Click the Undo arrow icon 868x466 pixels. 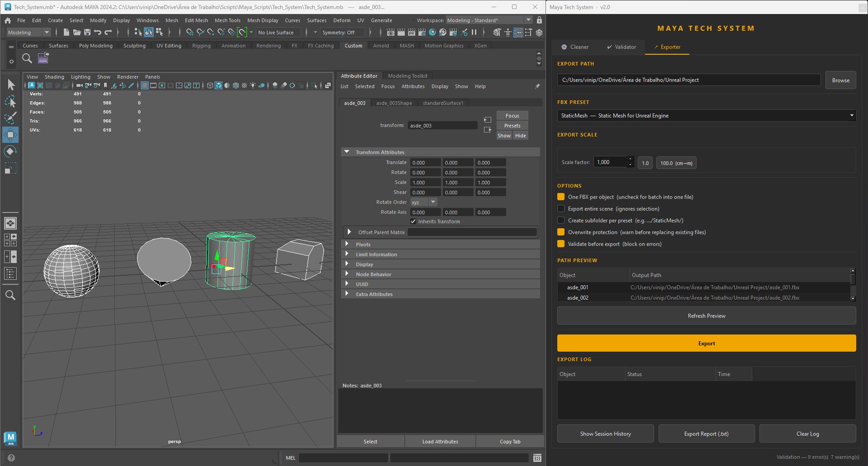pos(98,33)
